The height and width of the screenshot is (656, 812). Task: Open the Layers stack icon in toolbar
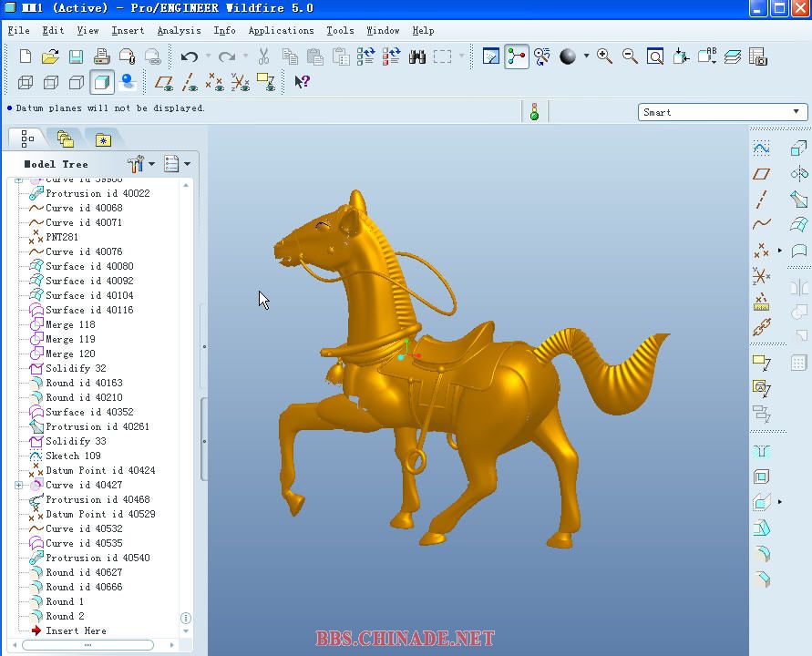click(x=733, y=56)
